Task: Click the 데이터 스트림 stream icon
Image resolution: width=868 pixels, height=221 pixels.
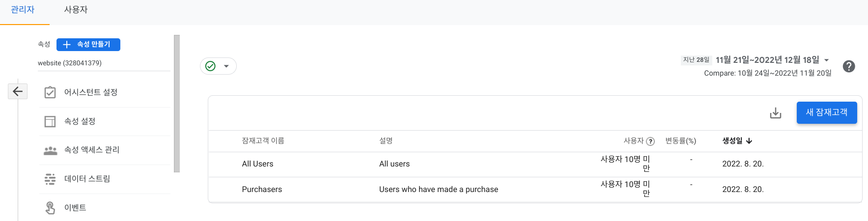Action: pos(50,179)
